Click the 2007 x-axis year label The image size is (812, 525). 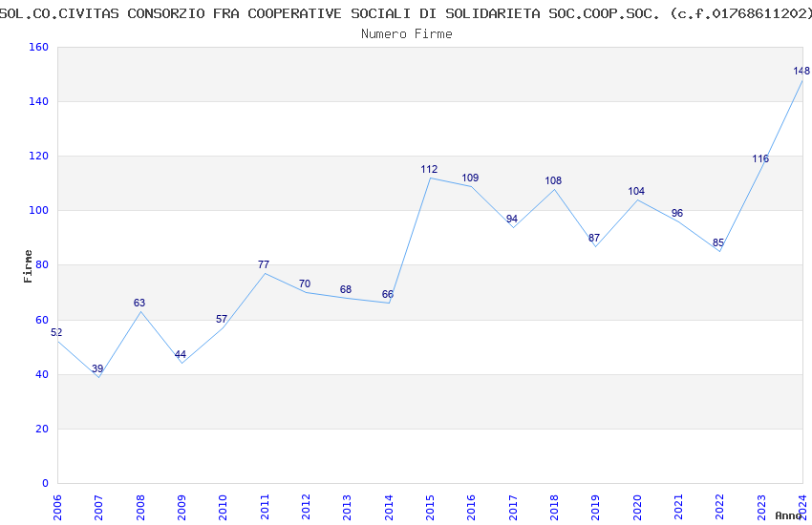tap(98, 508)
